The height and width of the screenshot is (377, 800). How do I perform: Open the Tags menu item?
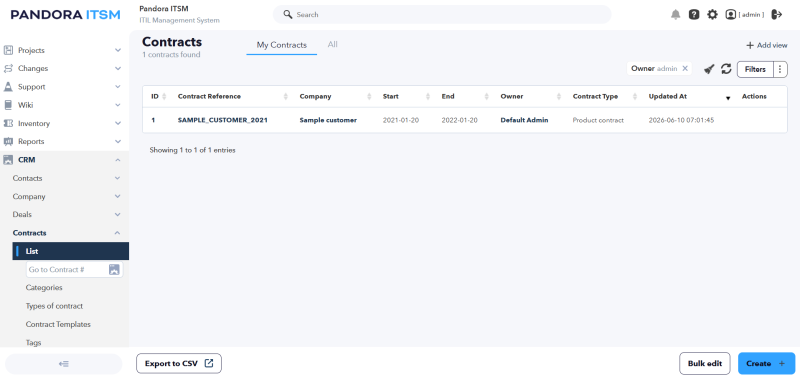pos(33,342)
